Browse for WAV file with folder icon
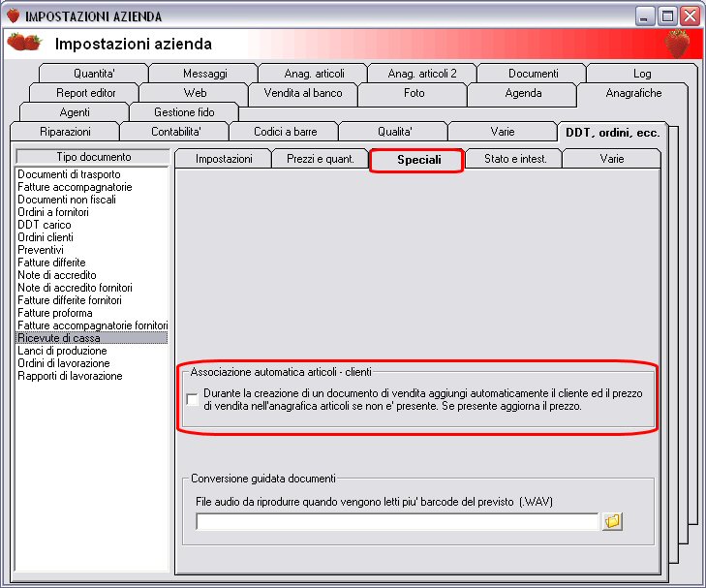Image resolution: width=706 pixels, height=588 pixels. click(x=612, y=521)
